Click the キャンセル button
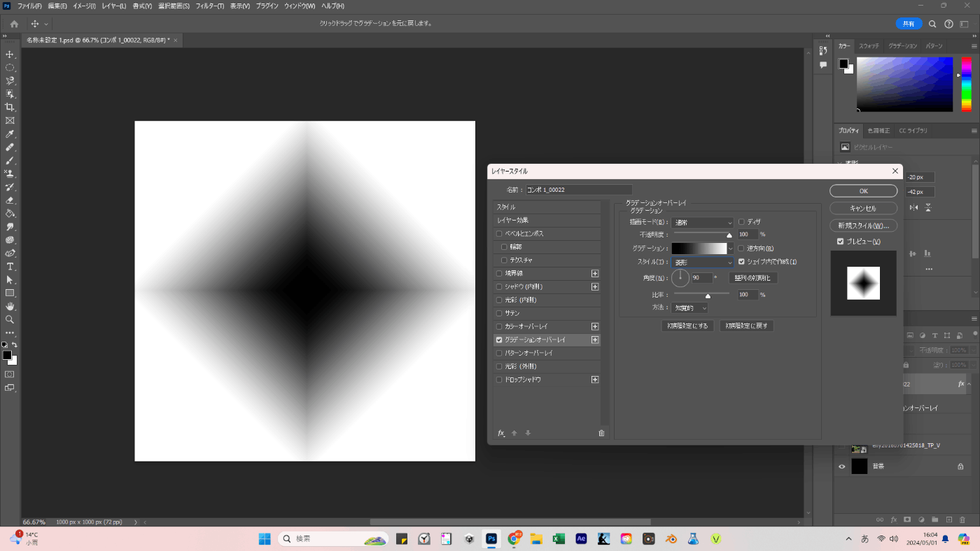Viewport: 980px width, 551px height. 863,208
